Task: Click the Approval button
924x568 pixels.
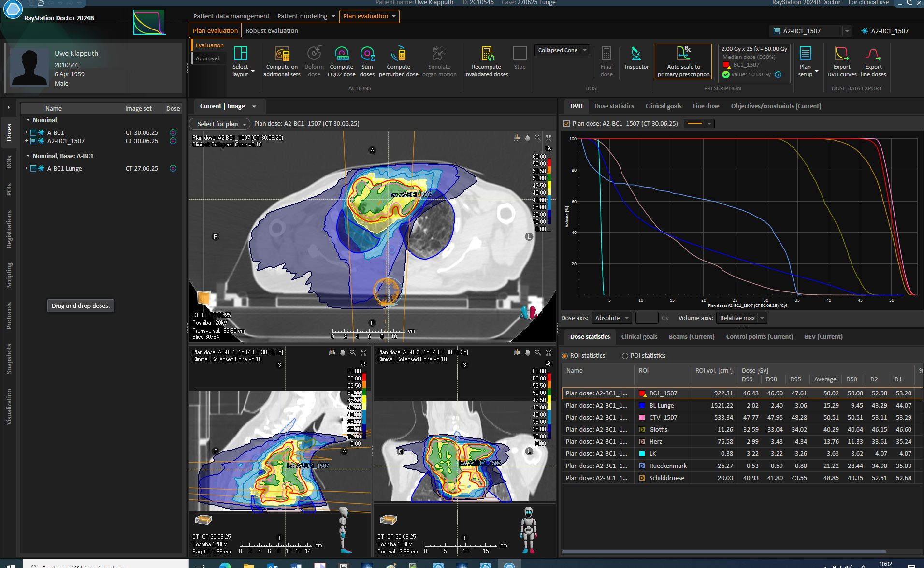Action: click(x=208, y=58)
